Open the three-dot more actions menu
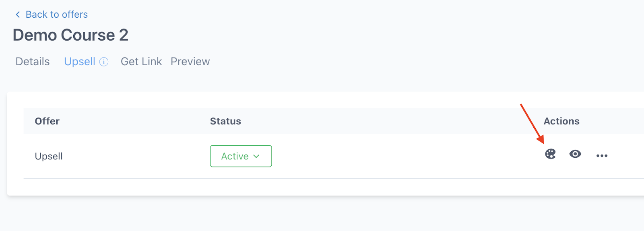The width and height of the screenshot is (644, 231). point(602,156)
